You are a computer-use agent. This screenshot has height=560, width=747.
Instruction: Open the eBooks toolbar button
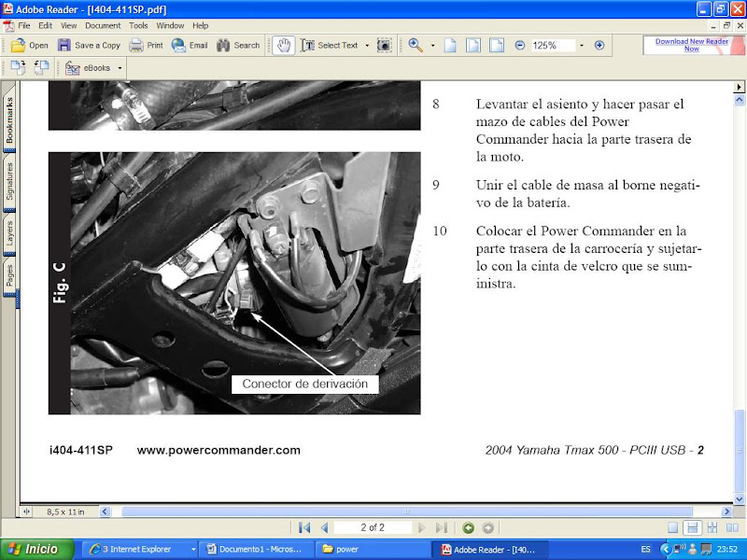88,68
